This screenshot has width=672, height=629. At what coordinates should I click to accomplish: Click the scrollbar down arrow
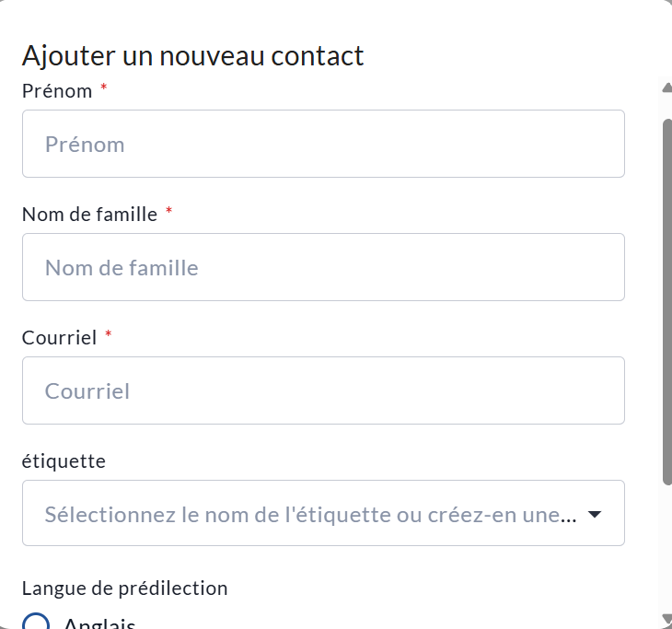pos(666,619)
